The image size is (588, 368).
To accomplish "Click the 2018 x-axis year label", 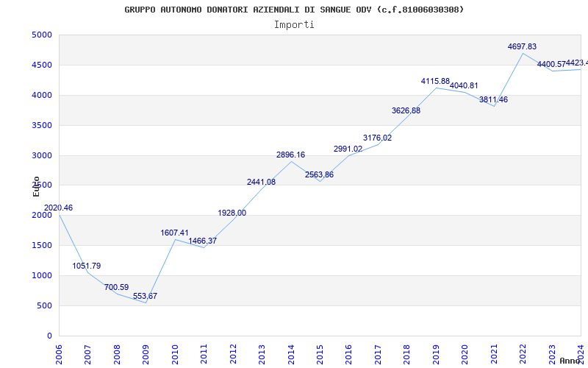I will tap(406, 354).
